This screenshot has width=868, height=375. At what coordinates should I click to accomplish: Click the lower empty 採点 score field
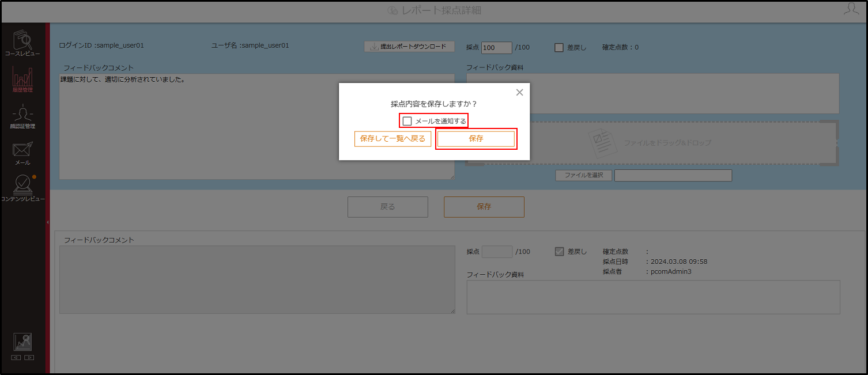pos(497,252)
